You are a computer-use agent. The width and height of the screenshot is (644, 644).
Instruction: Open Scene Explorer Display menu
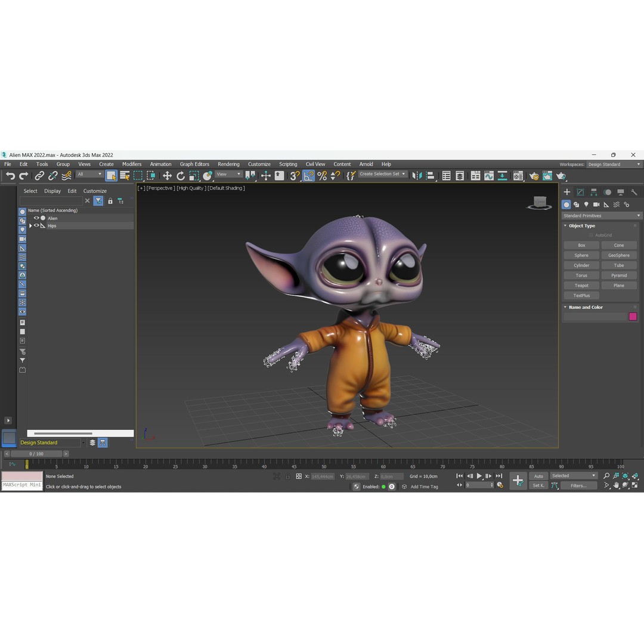(x=52, y=191)
